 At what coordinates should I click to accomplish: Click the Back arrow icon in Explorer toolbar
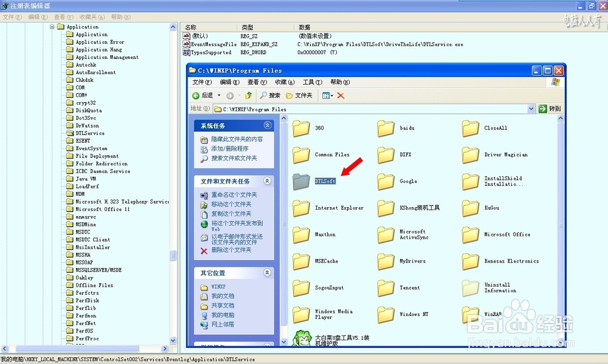(x=196, y=95)
